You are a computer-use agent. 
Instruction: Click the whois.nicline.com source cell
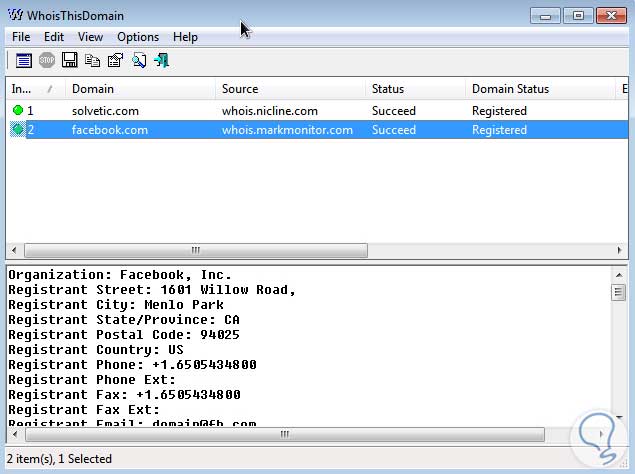pos(270,111)
